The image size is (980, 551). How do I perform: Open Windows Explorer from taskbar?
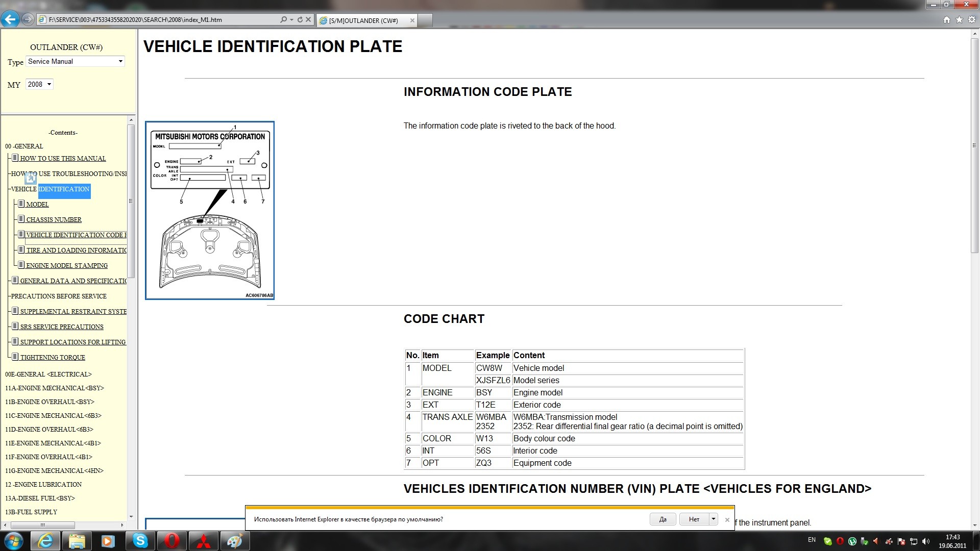point(77,541)
